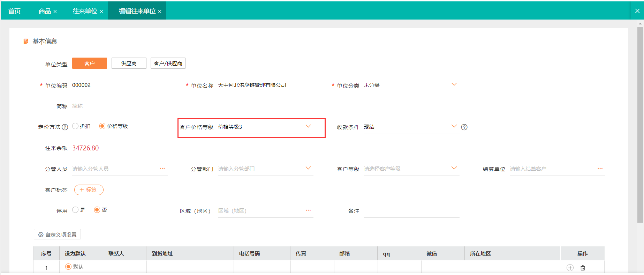Expand the 单位分类 dropdown
Image resolution: width=644 pixels, height=275 pixels.
[x=454, y=84]
